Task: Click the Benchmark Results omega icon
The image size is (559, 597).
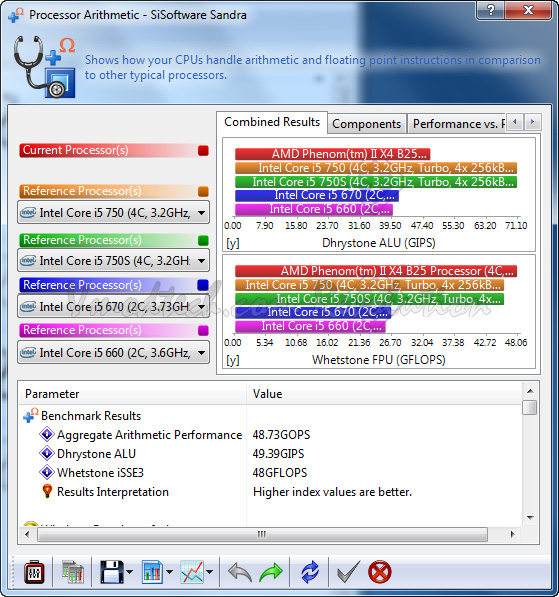Action: [30, 415]
